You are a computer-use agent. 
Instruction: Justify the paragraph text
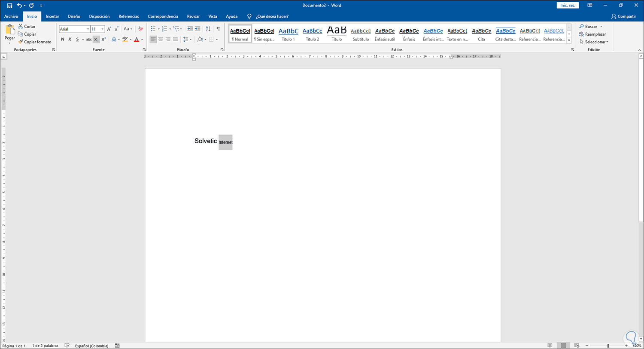(x=175, y=39)
